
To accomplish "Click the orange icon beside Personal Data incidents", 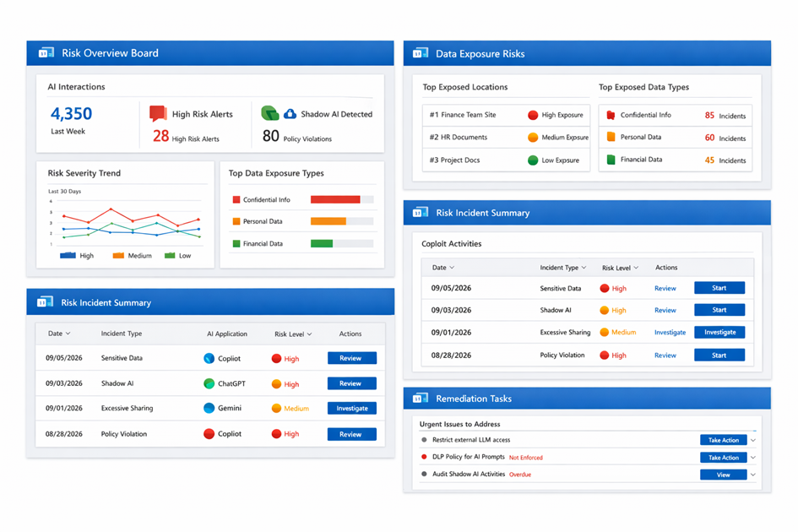I will pos(611,137).
